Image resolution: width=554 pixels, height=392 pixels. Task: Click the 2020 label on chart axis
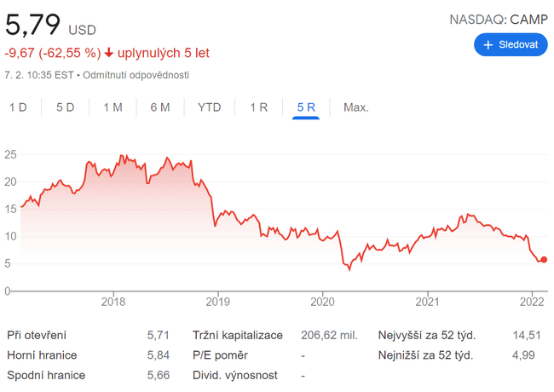pos(323,301)
